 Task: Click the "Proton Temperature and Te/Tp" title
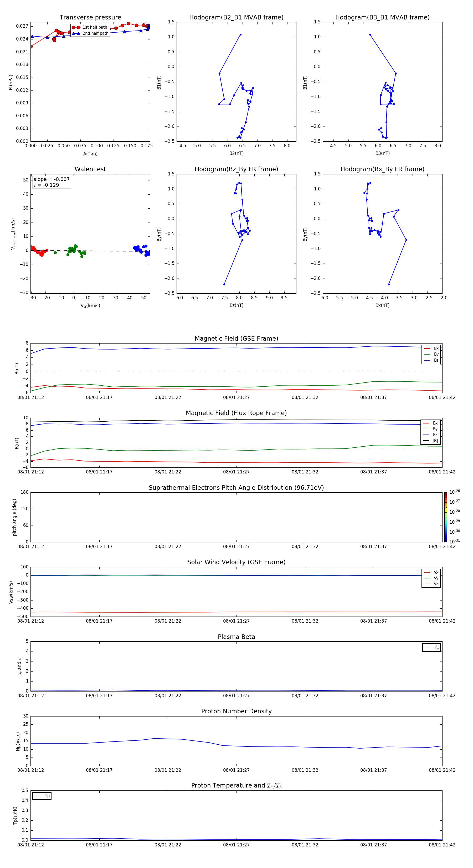236,786
